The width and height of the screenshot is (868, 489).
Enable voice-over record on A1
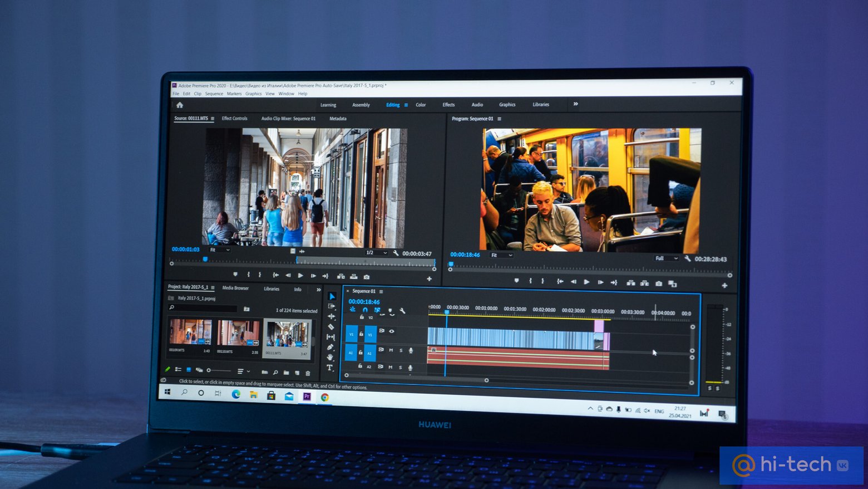click(x=411, y=350)
